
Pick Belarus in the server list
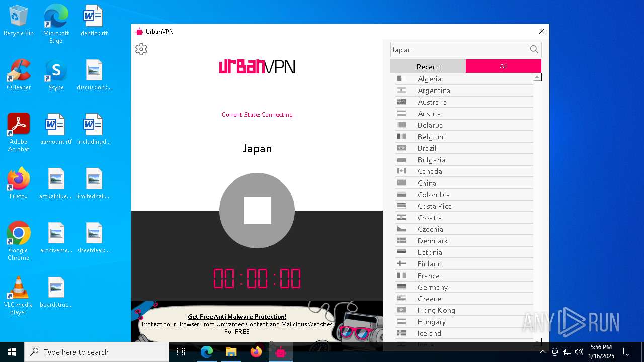(x=464, y=125)
